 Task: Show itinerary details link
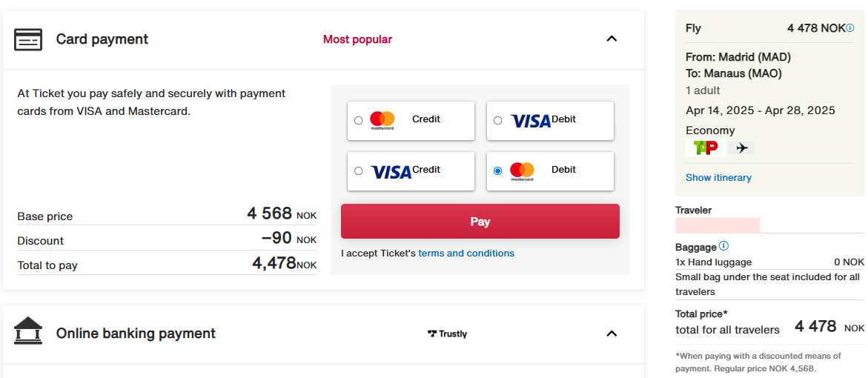(718, 178)
